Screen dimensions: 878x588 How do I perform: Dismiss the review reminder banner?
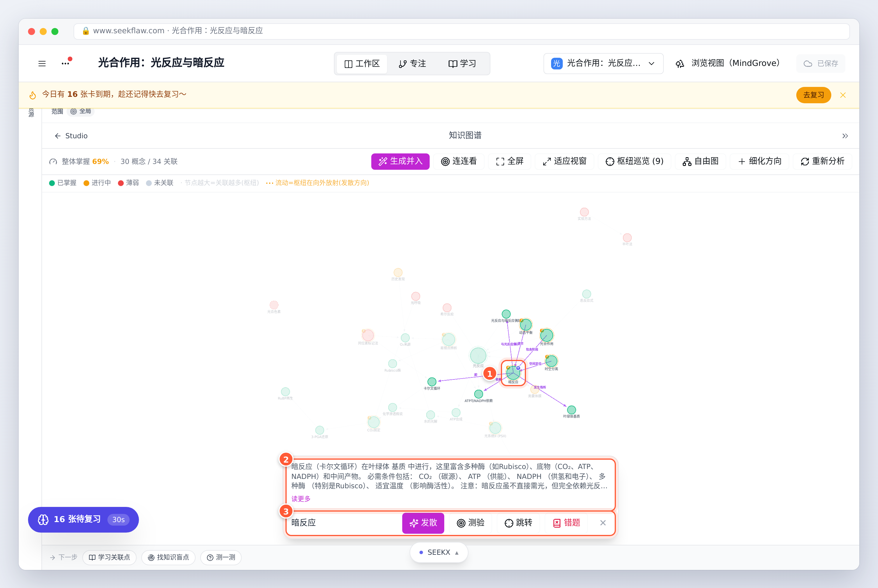click(843, 95)
